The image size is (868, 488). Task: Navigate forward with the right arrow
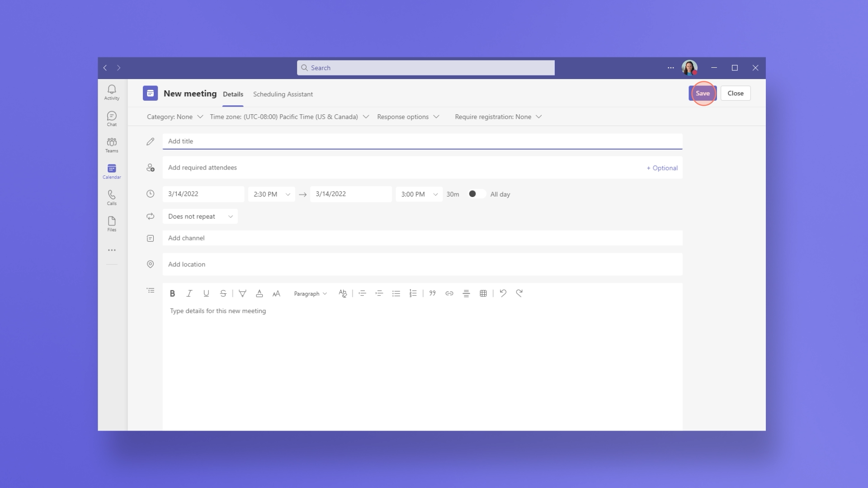pyautogui.click(x=119, y=68)
